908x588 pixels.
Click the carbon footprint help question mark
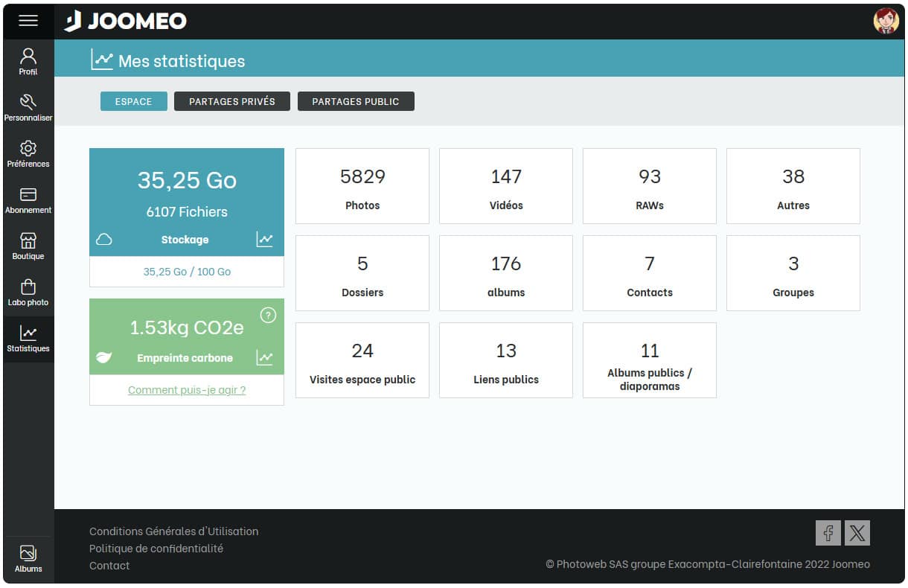[268, 316]
